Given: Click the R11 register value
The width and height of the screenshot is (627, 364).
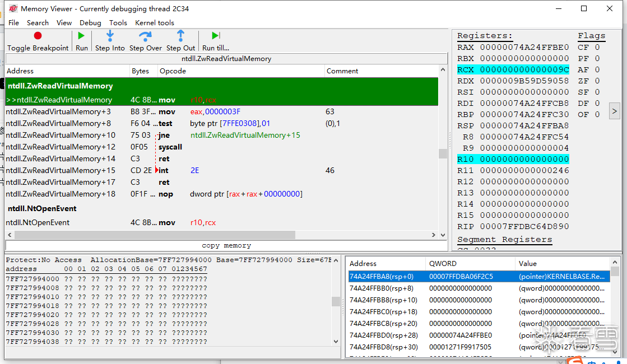Looking at the screenshot, I should 524,170.
